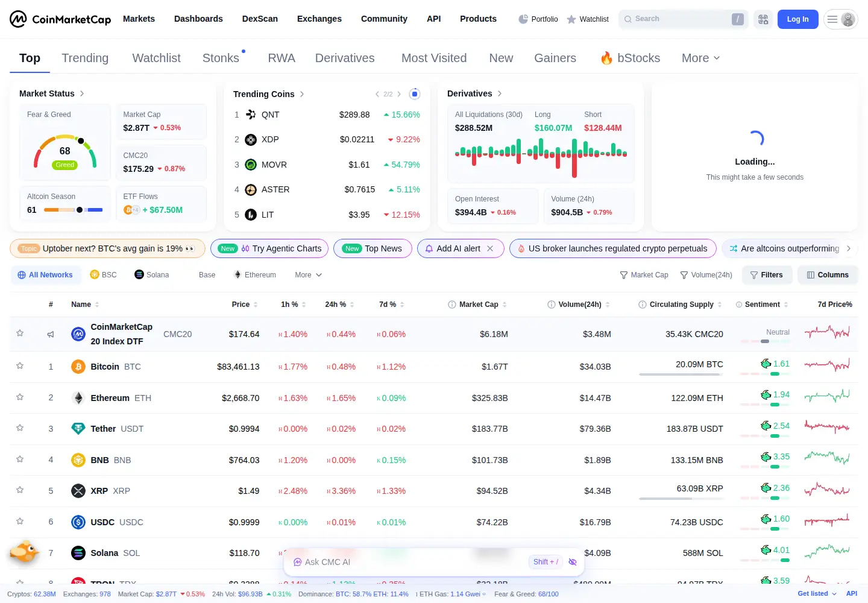This screenshot has height=603, width=868.
Task: Open the DexScan menu
Action: (260, 19)
